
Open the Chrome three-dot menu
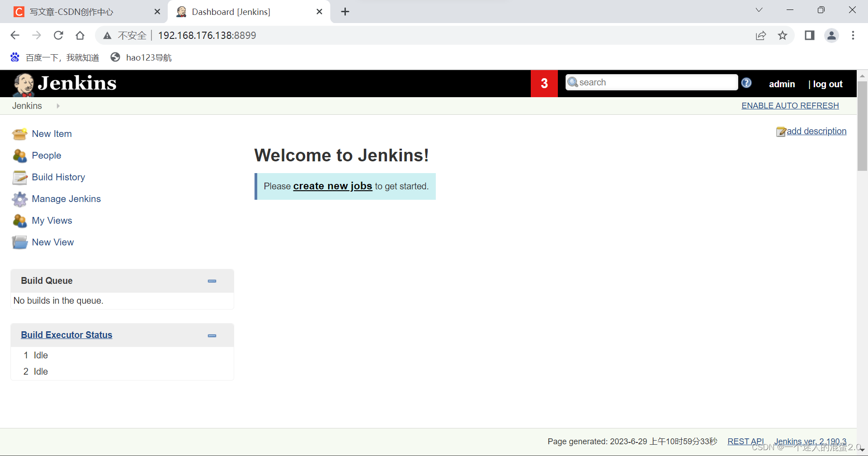point(854,35)
